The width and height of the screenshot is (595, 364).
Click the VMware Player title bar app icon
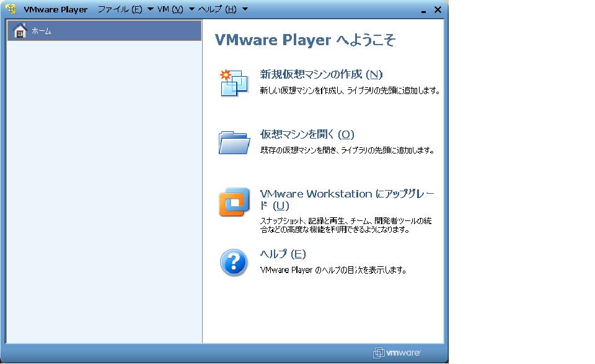pos(10,9)
